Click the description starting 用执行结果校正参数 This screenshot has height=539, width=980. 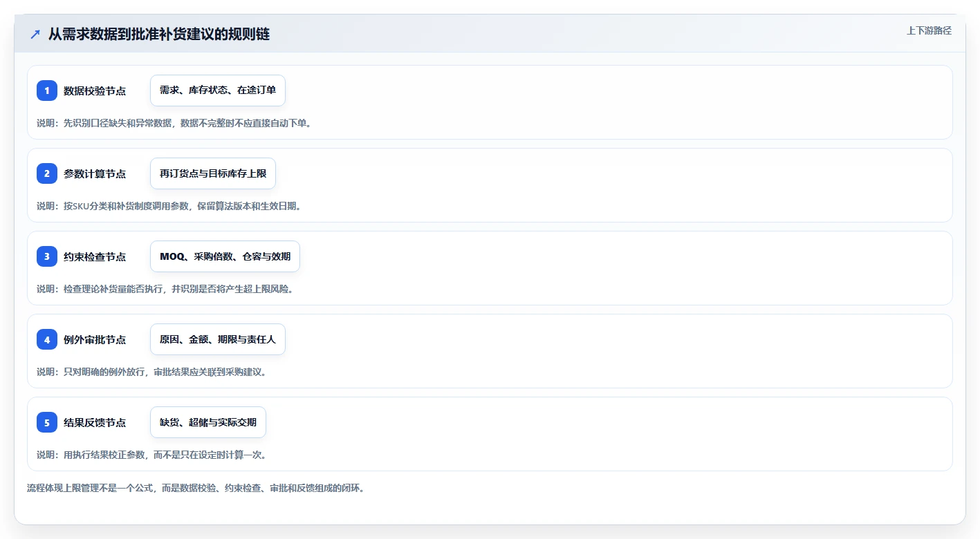(x=151, y=455)
